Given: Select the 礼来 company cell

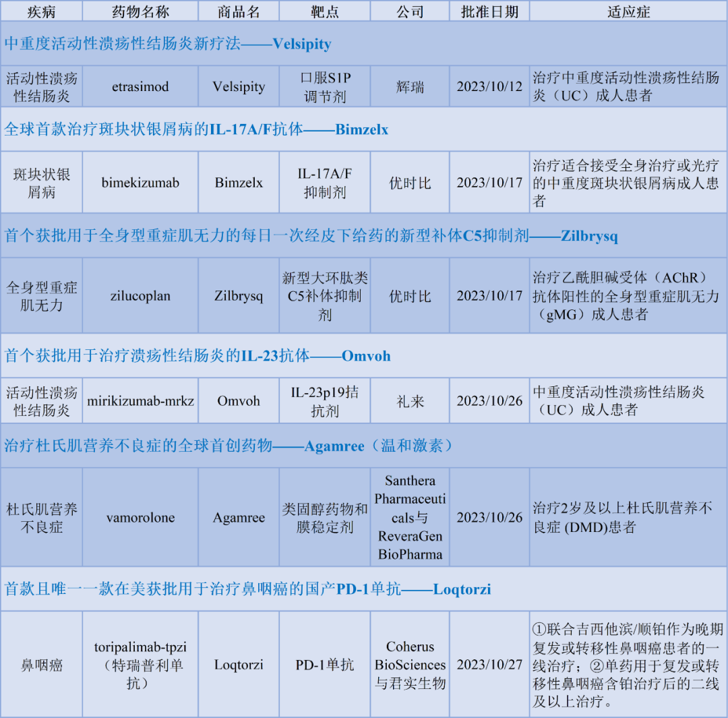Looking at the screenshot, I should [x=409, y=400].
